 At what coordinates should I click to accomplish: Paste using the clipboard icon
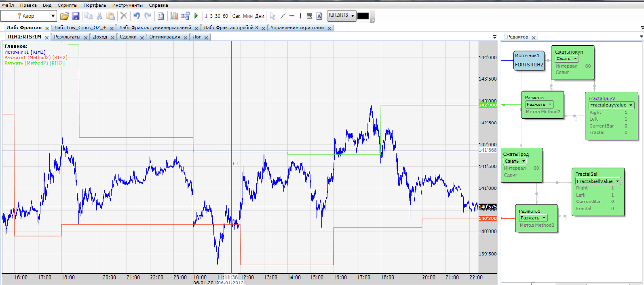(x=110, y=16)
